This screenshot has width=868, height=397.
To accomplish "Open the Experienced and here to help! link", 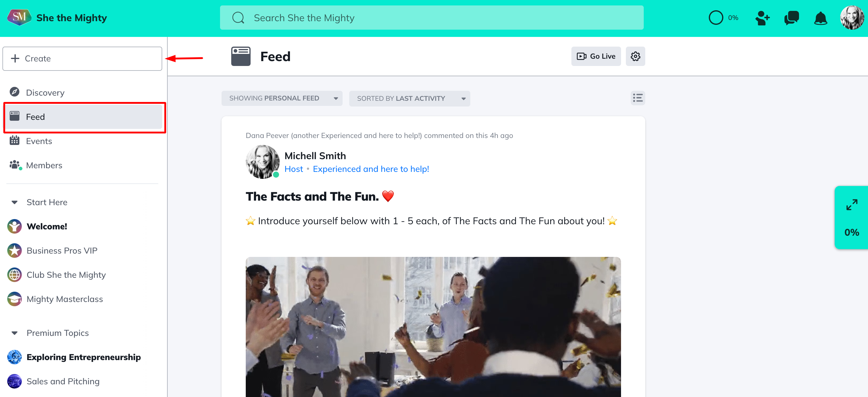I will 371,169.
